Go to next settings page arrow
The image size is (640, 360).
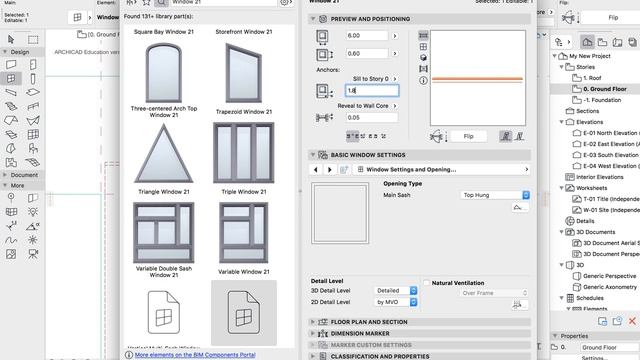(329, 169)
